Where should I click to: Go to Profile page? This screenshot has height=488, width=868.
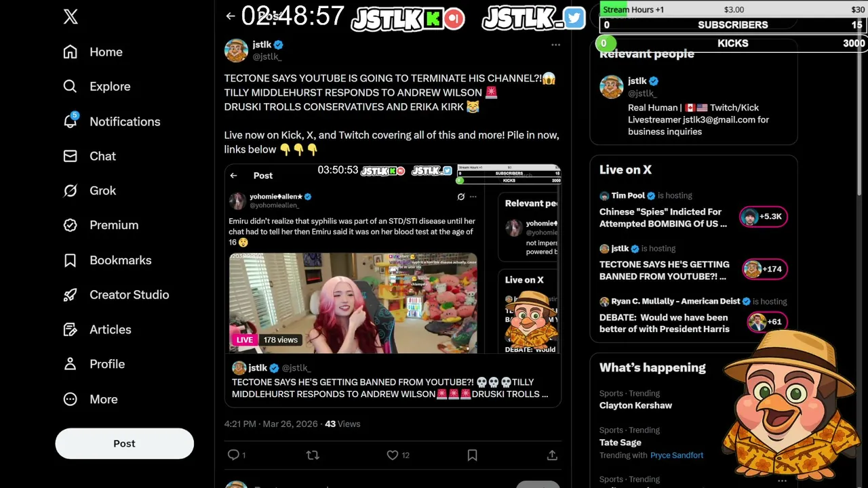coord(94,364)
